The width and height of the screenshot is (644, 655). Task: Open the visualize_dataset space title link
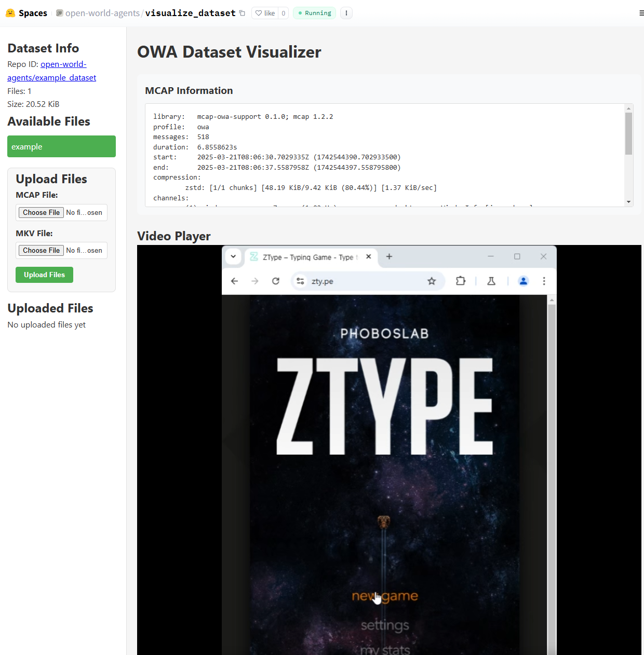[x=190, y=13]
